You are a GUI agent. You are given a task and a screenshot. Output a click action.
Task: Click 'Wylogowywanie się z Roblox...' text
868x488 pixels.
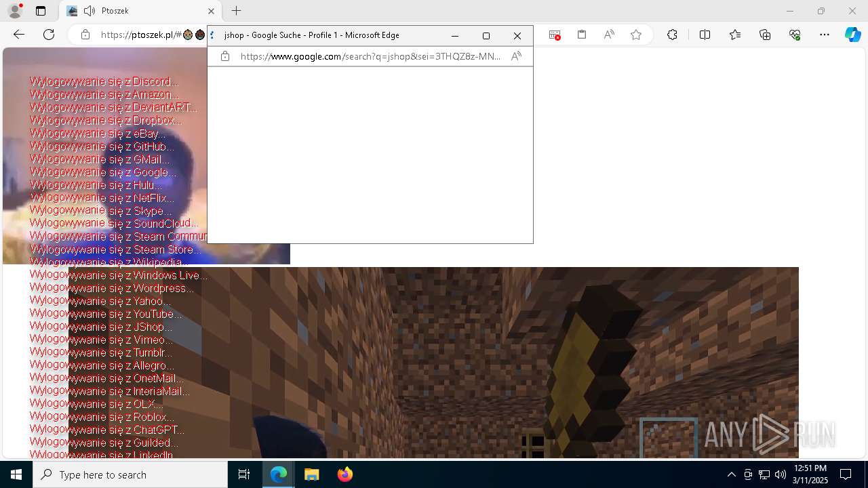pos(102,417)
